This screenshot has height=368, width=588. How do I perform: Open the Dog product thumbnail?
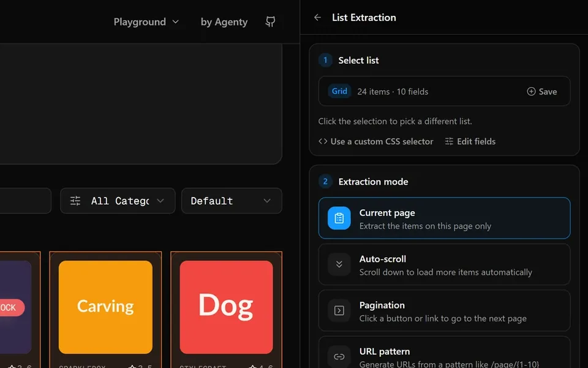coord(226,307)
